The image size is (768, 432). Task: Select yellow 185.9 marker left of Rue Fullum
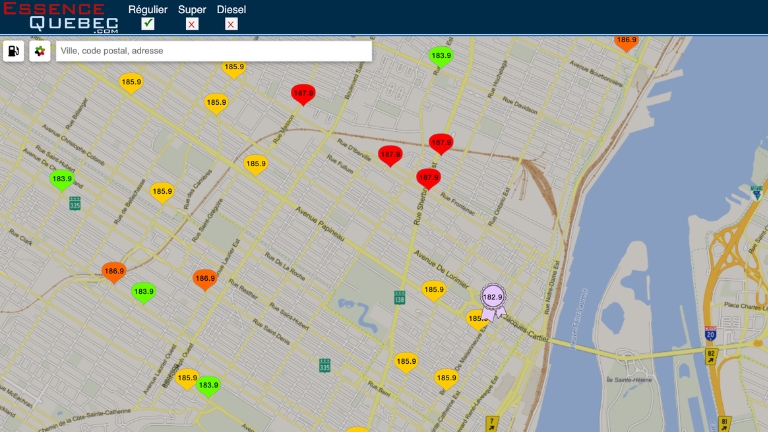point(256,165)
